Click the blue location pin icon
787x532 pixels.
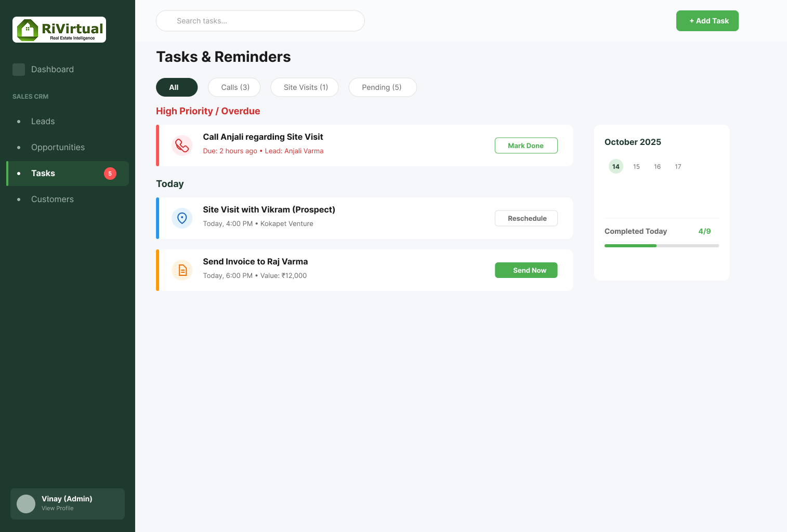(x=182, y=218)
